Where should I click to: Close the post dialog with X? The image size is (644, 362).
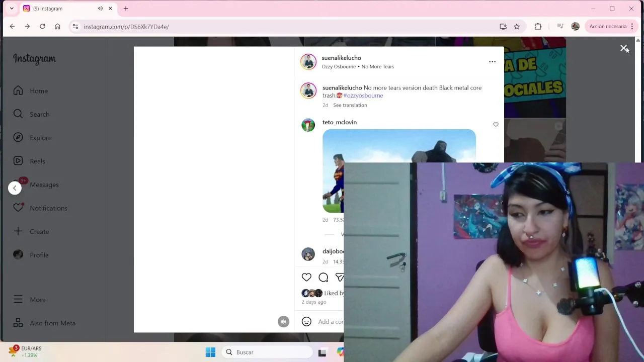pos(624,48)
